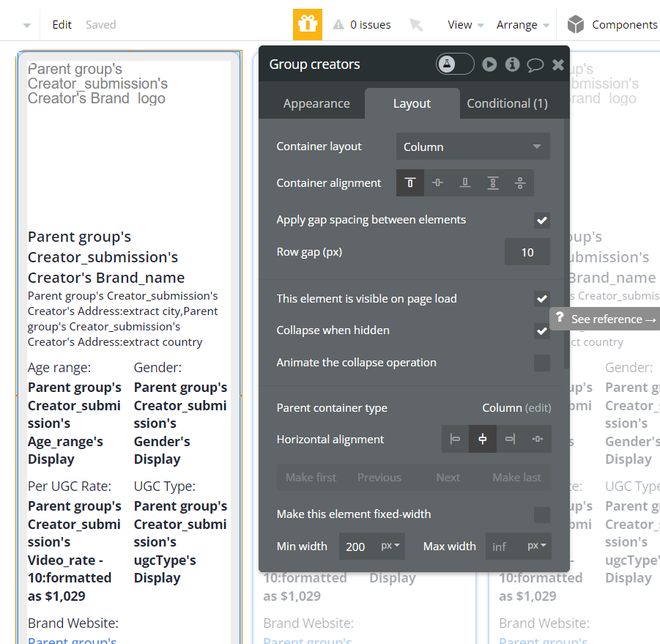Expand the dropdown arrow left of Edit

pyautogui.click(x=27, y=25)
